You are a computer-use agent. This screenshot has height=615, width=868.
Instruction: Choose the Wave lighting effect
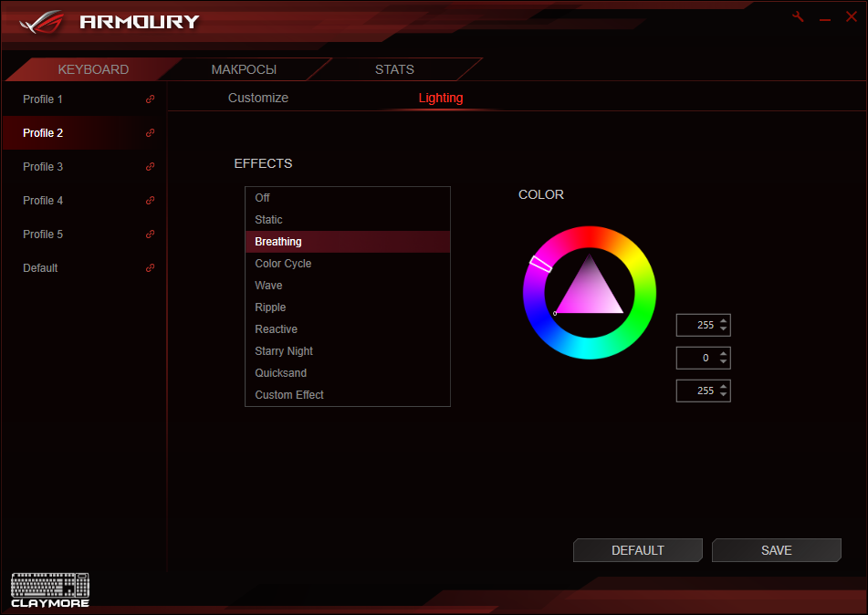click(x=348, y=286)
